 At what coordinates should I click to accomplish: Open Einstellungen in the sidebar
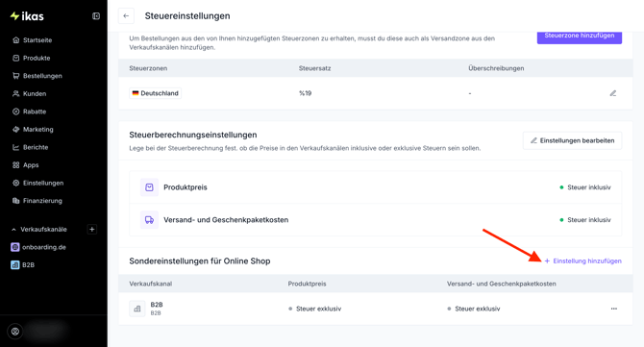pos(43,184)
